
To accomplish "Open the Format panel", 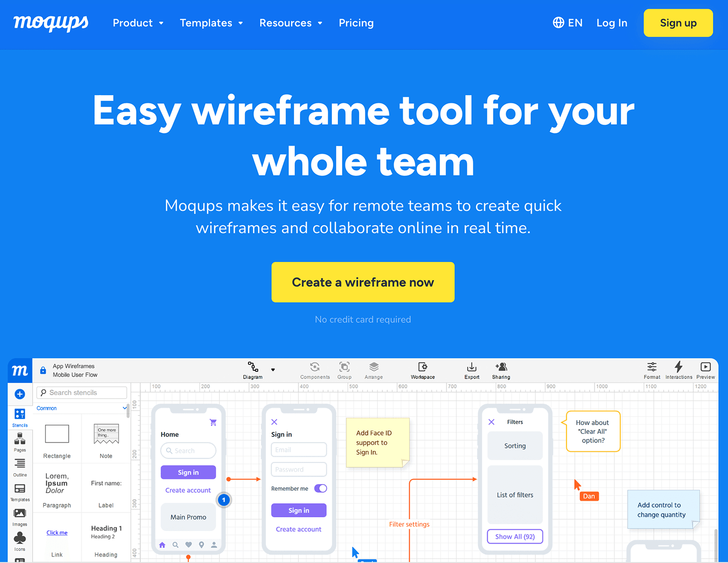I will pyautogui.click(x=652, y=370).
